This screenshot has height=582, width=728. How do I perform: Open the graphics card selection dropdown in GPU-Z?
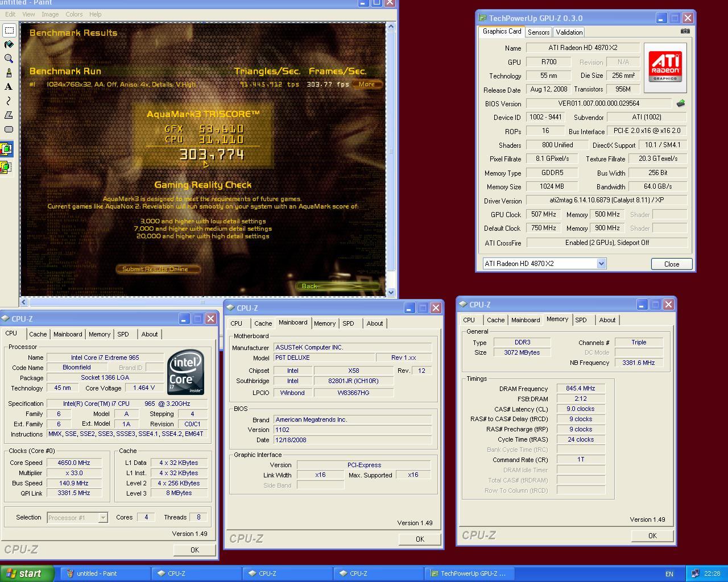point(601,264)
